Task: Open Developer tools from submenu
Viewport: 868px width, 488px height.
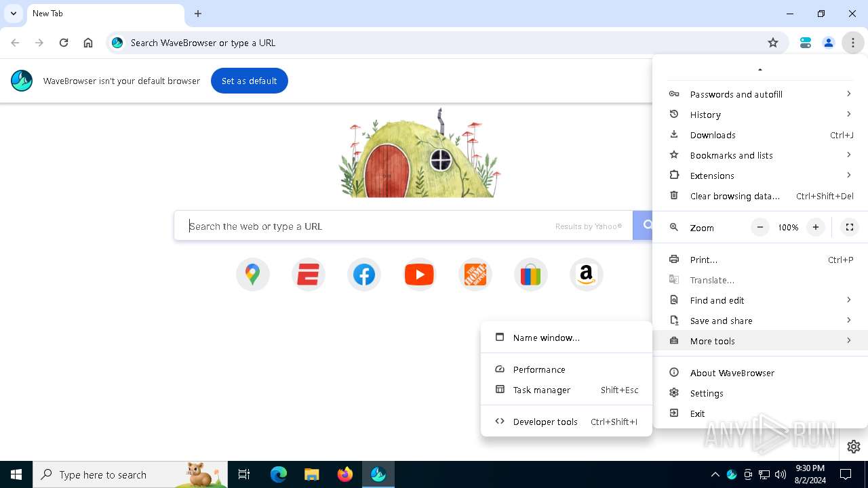Action: pos(566,422)
